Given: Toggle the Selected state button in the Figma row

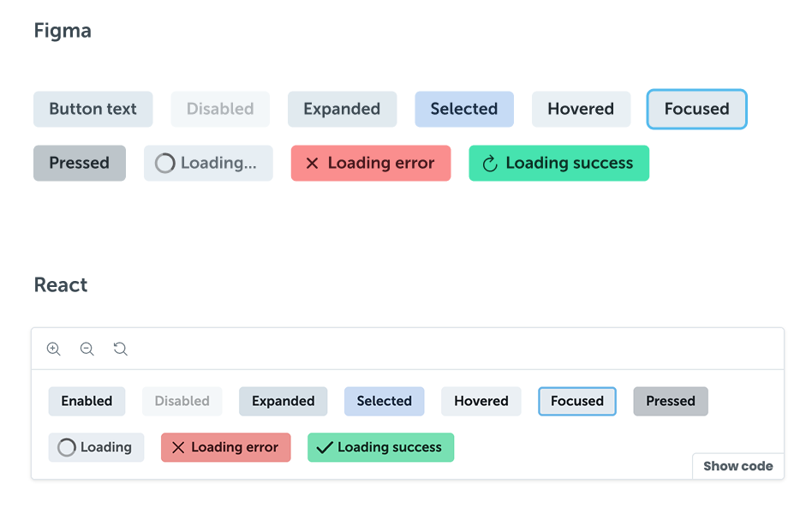Looking at the screenshot, I should [x=463, y=109].
